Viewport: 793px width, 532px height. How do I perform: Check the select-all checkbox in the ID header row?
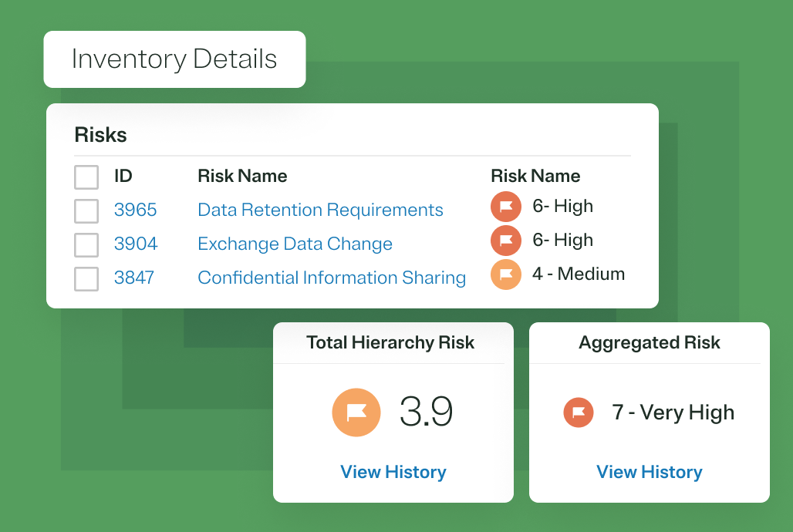point(86,177)
